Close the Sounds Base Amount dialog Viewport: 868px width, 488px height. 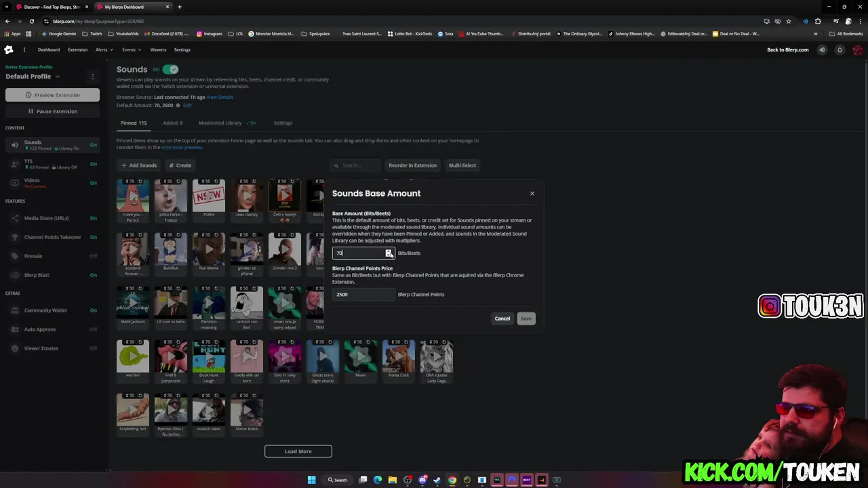coord(532,194)
